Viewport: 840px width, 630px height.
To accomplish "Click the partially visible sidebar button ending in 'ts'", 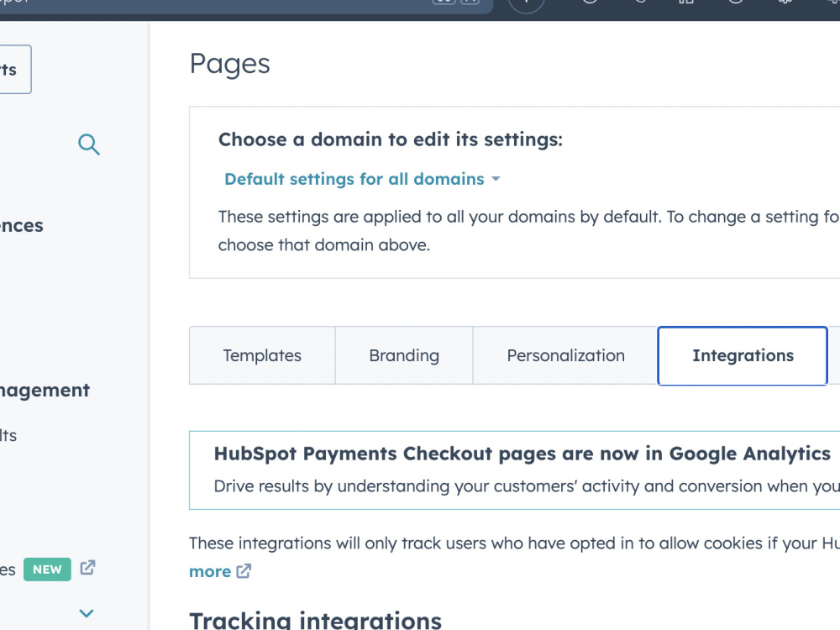I will click(x=13, y=70).
